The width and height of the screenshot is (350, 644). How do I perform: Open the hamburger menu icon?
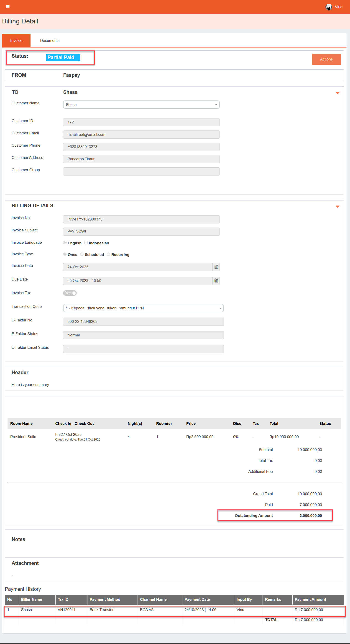[x=8, y=7]
